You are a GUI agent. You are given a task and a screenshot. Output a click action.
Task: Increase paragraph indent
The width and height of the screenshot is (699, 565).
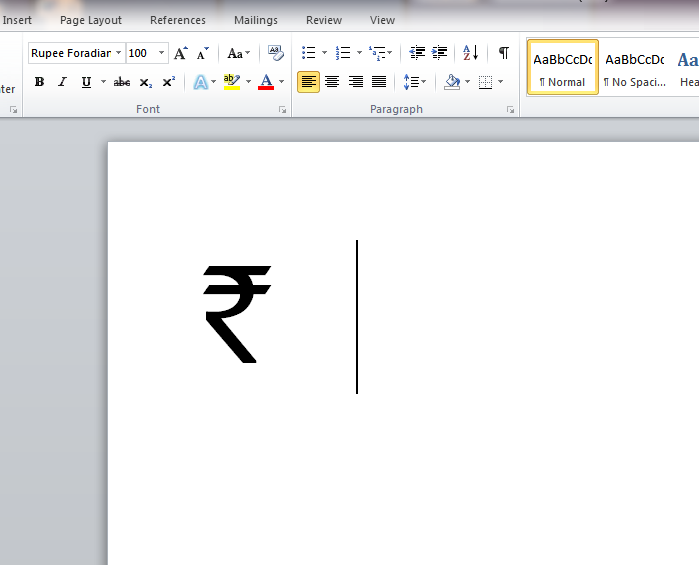coord(440,53)
